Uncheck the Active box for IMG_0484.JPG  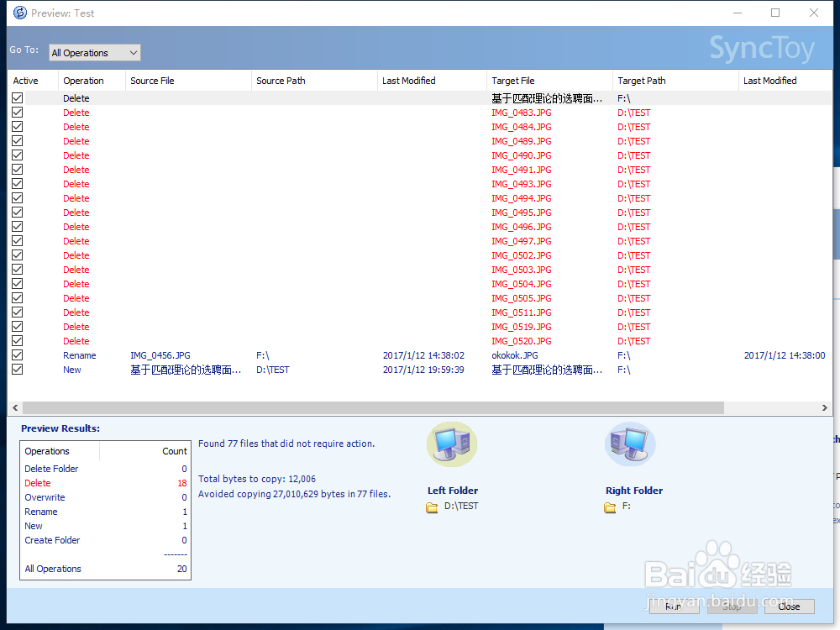point(17,127)
